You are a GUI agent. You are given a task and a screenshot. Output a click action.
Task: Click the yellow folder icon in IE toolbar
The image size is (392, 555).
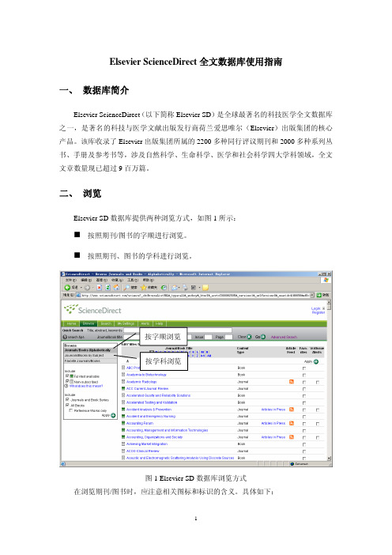point(205,288)
